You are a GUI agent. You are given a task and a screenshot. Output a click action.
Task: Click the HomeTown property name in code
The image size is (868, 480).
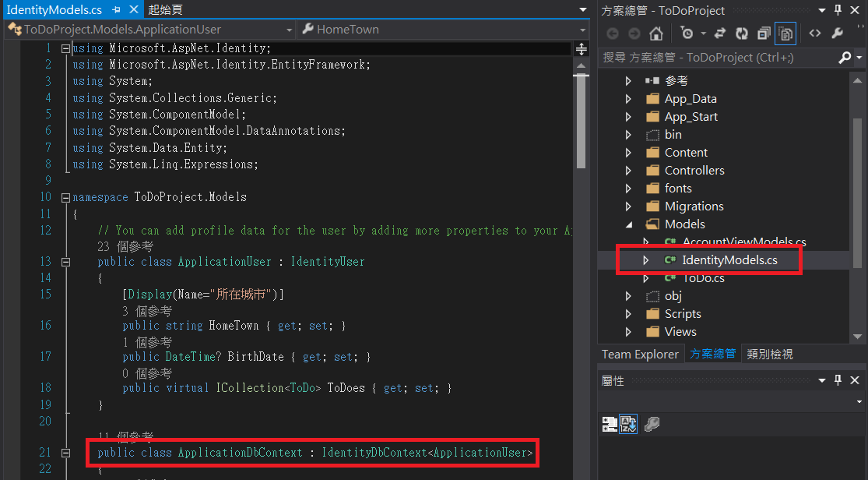(234, 326)
